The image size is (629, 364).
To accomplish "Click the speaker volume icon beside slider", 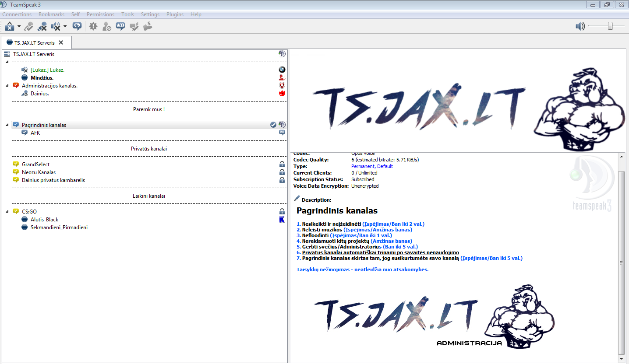I will [x=580, y=27].
